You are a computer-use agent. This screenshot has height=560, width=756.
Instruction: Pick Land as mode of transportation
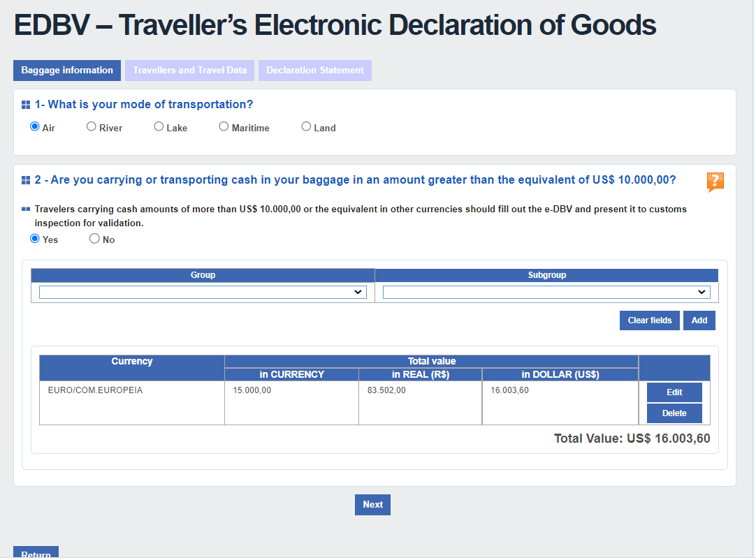[x=306, y=127]
